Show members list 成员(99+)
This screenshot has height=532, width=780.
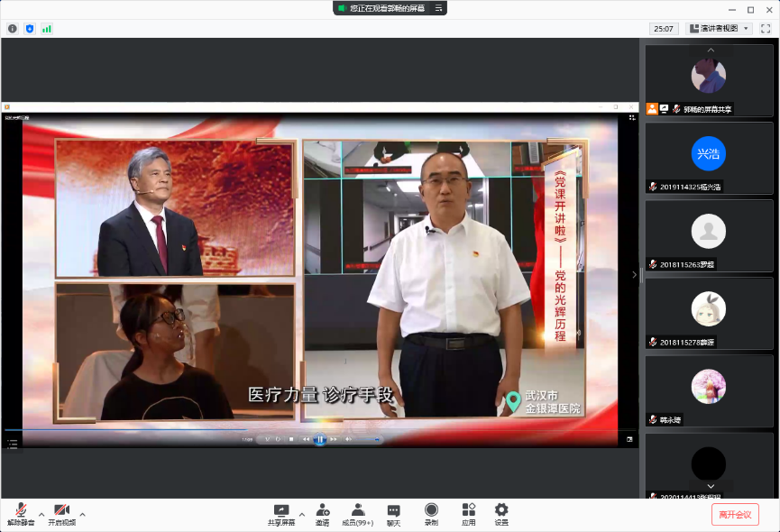click(x=357, y=514)
